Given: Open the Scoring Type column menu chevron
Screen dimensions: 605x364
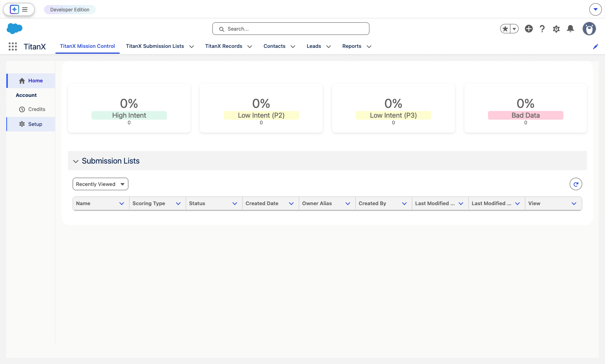Looking at the screenshot, I should point(178,204).
